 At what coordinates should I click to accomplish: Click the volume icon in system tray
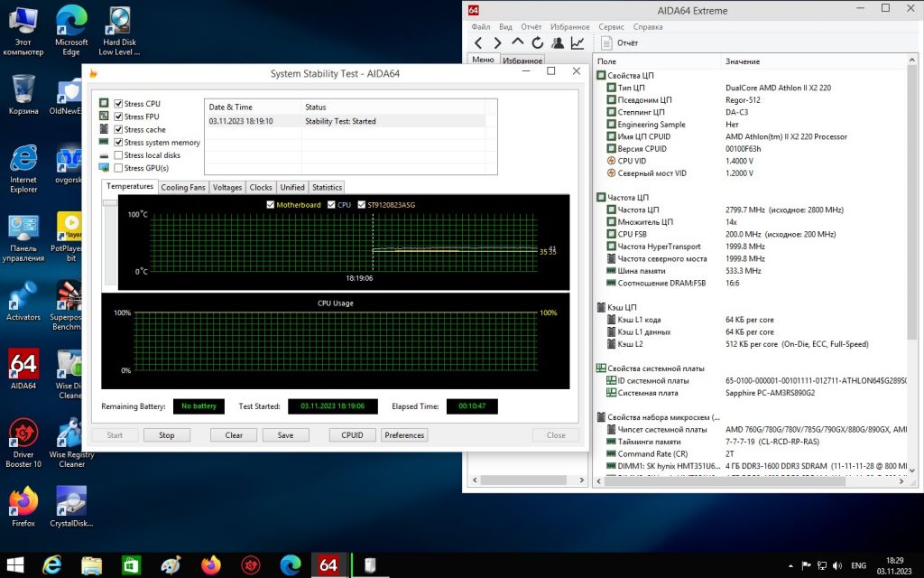tap(837, 565)
